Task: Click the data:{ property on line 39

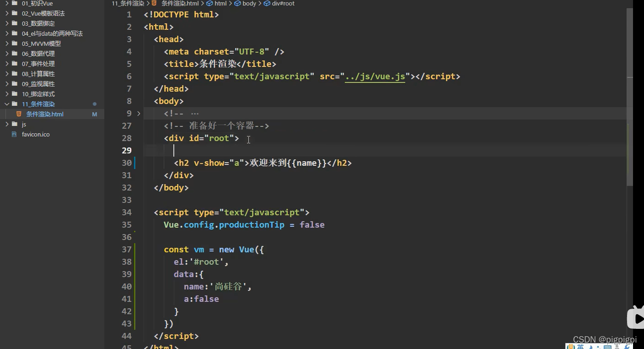Action: pyautogui.click(x=188, y=274)
